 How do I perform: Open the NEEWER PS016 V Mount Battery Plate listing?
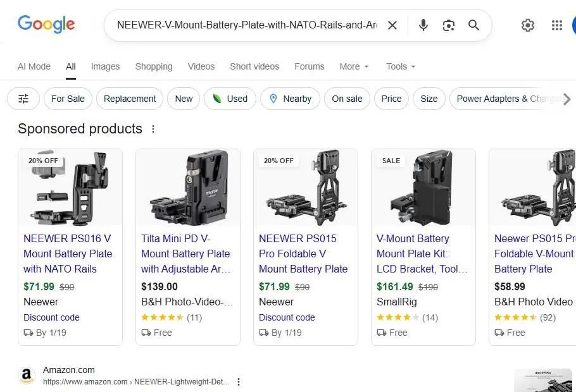click(x=68, y=254)
